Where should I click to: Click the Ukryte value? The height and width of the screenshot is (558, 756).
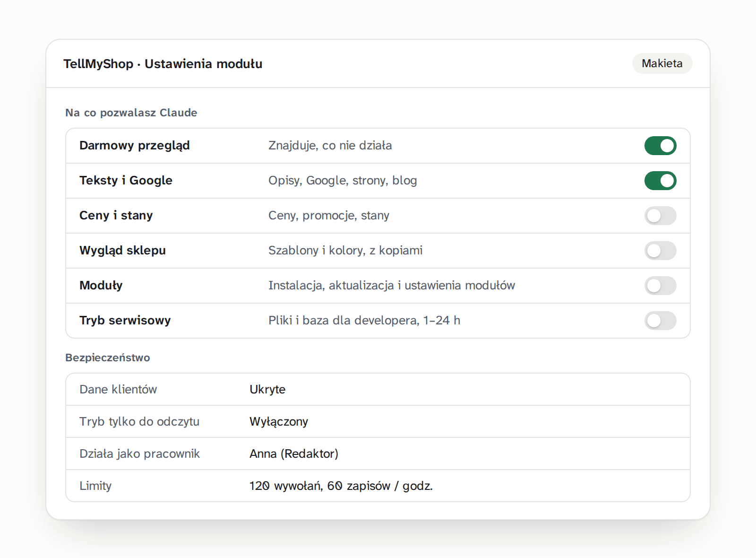[267, 390]
